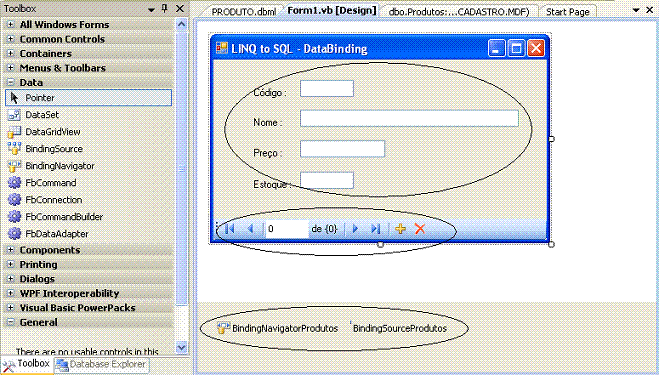Select the Código label
Viewport: 659px width, 375px height.
point(270,92)
